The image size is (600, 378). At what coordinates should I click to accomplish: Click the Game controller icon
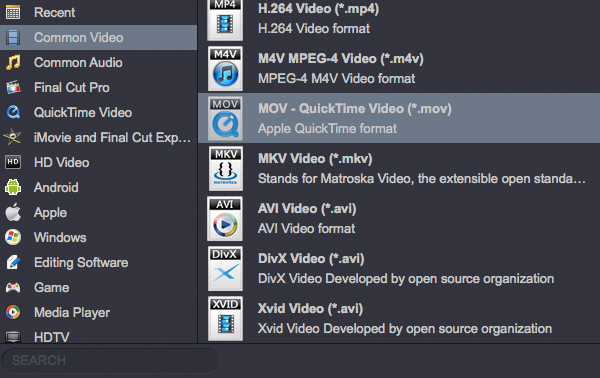pos(13,287)
